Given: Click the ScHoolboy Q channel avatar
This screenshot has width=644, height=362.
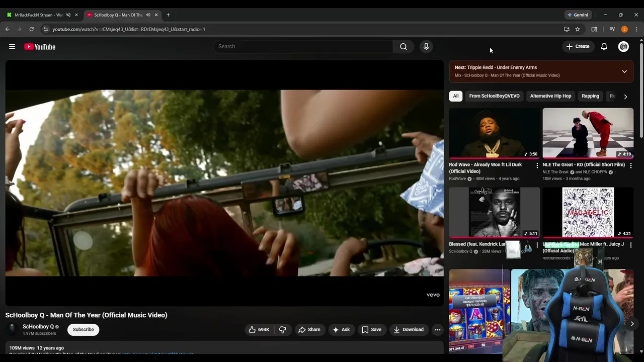Looking at the screenshot, I should pos(12,329).
